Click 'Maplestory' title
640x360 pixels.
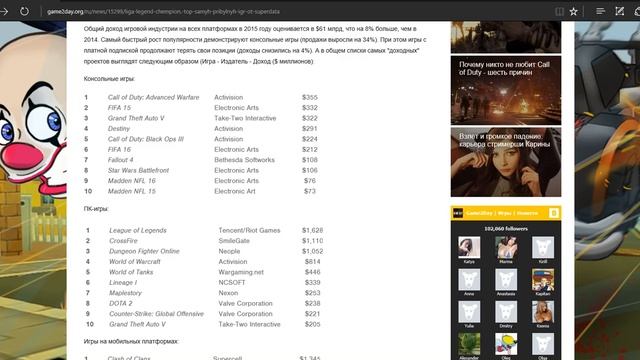tap(125, 293)
